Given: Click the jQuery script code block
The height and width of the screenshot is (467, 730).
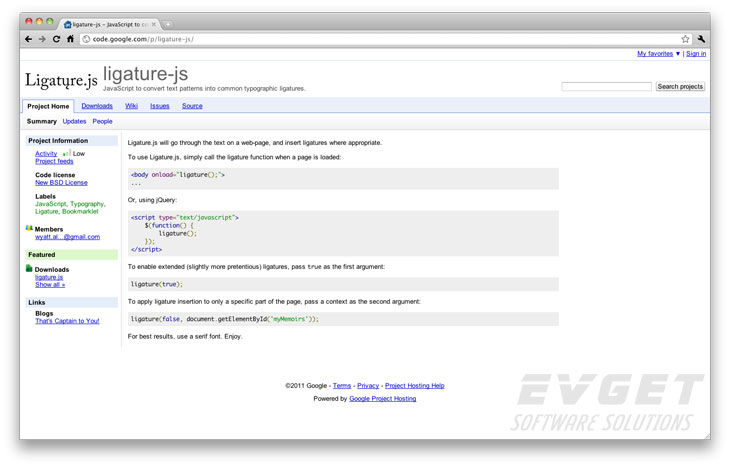Looking at the screenshot, I should [343, 233].
